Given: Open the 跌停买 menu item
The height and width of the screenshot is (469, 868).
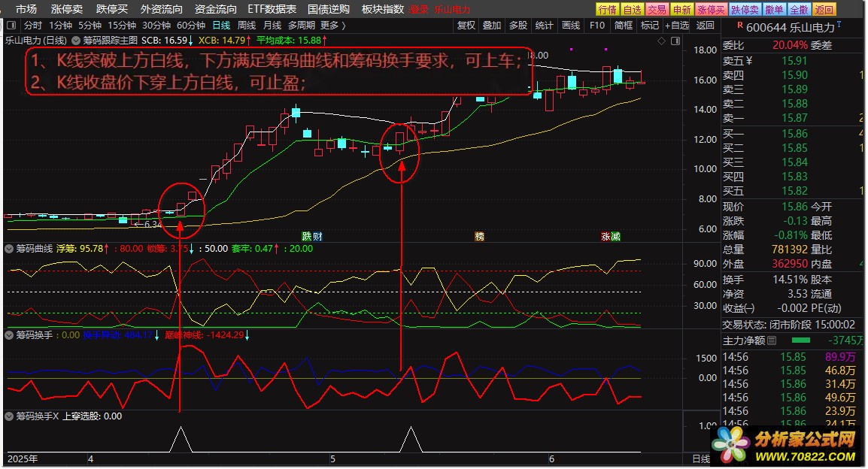Looking at the screenshot, I should [112, 10].
